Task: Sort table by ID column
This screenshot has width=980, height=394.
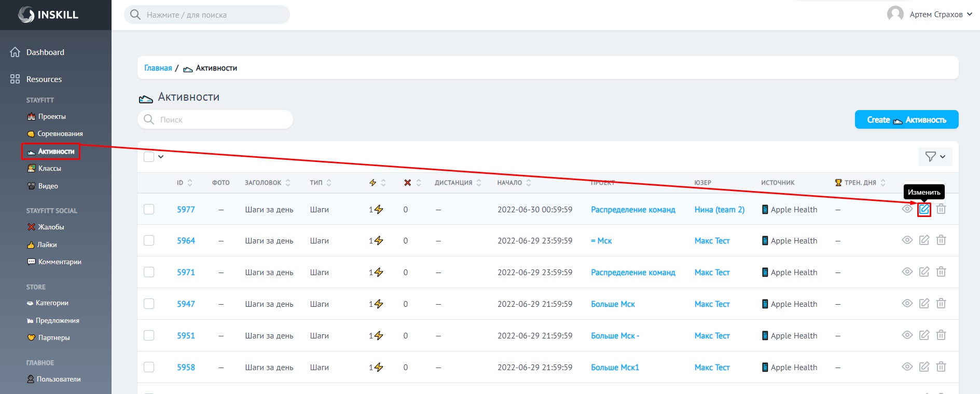Action: (184, 183)
